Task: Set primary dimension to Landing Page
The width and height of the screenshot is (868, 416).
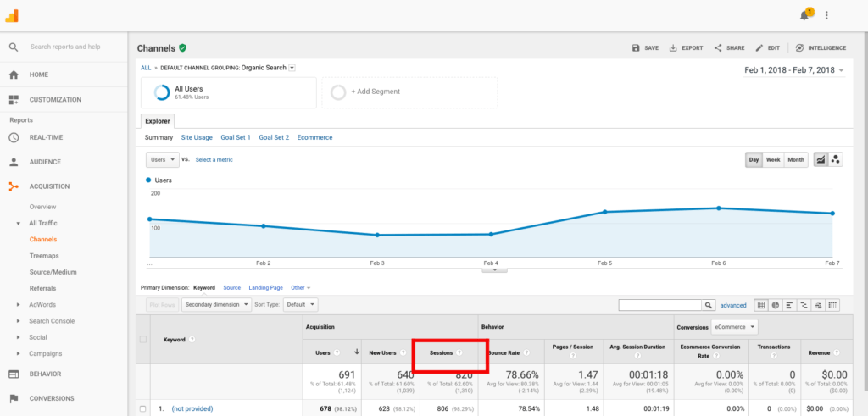Action: 265,288
